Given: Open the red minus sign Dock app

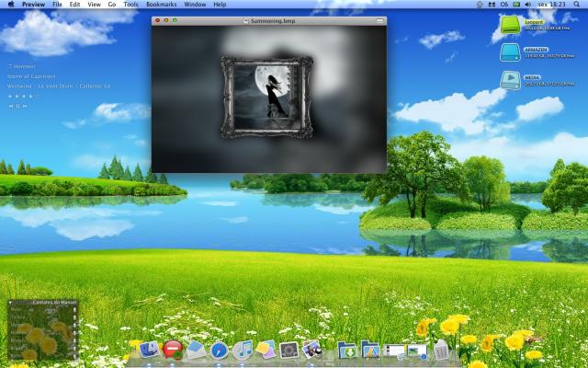Looking at the screenshot, I should tap(173, 350).
